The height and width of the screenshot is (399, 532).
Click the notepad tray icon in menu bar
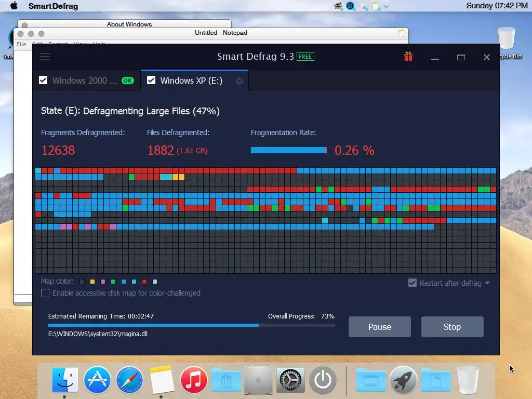pos(375,6)
